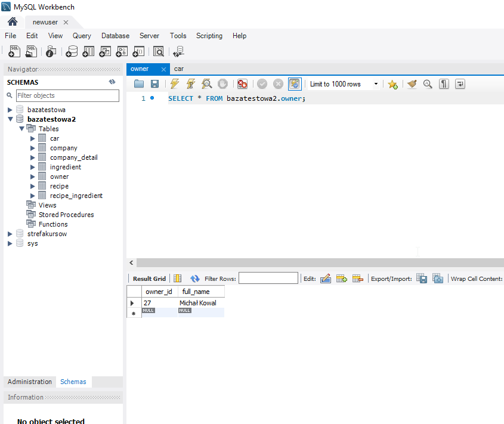This screenshot has width=504, height=424.
Task: Delete selected rows in result grid
Action: (357, 278)
